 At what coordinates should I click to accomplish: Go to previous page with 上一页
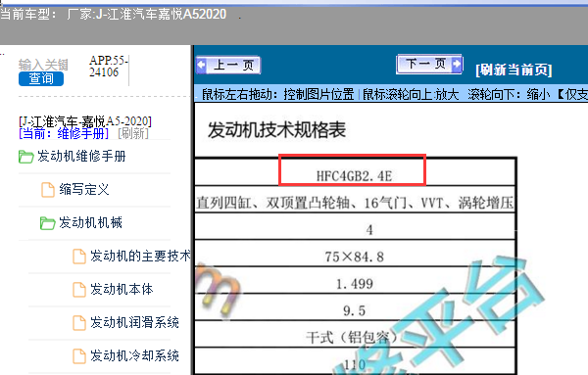click(x=228, y=66)
